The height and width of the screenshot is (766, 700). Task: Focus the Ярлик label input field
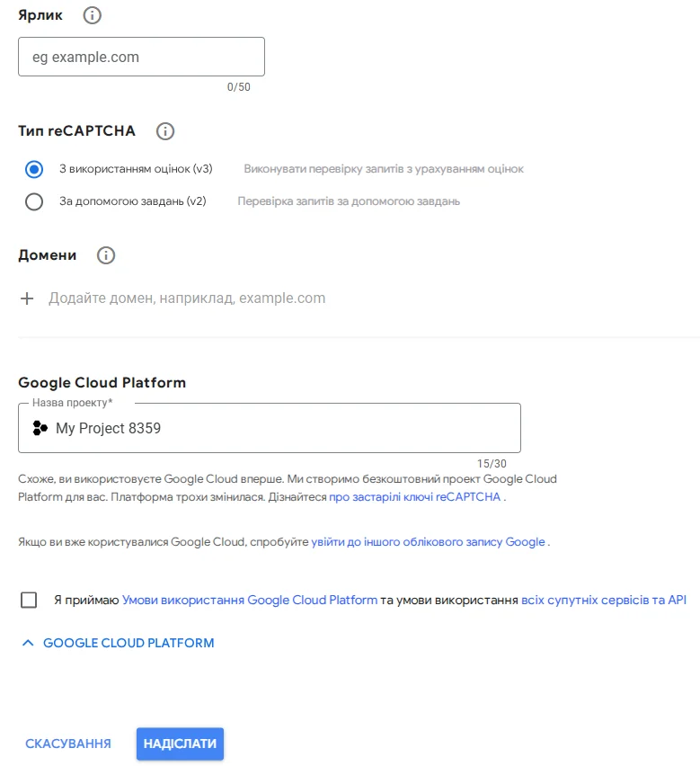point(142,57)
